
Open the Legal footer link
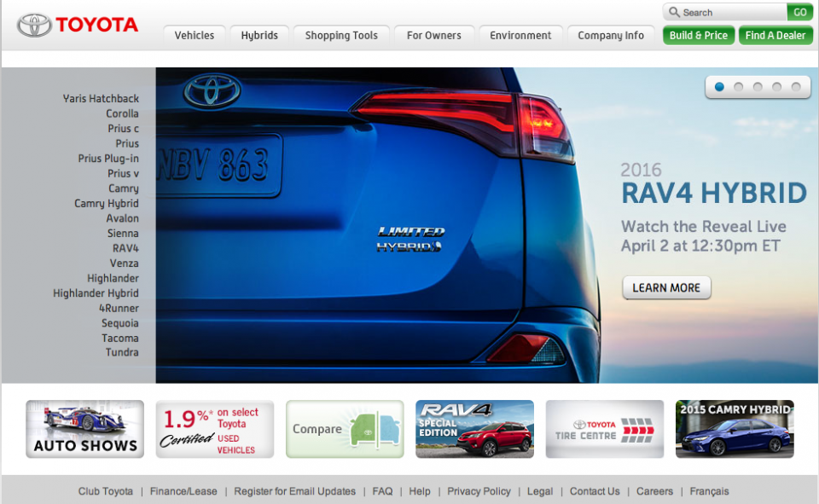539,491
